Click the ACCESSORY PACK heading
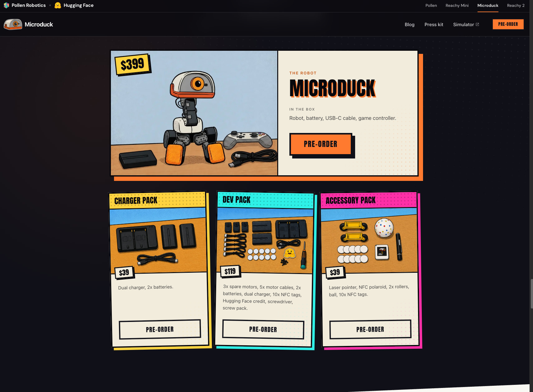The width and height of the screenshot is (533, 392). [350, 200]
